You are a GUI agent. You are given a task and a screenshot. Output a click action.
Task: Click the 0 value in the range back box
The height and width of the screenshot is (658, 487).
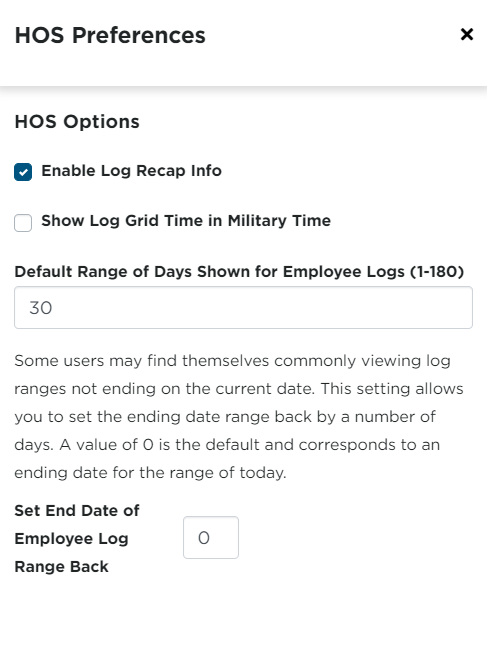coord(204,538)
